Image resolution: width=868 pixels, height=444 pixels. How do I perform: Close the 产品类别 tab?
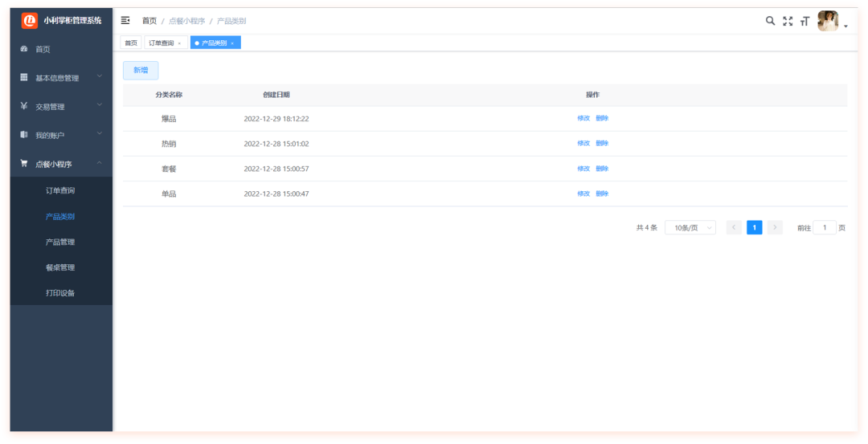232,43
